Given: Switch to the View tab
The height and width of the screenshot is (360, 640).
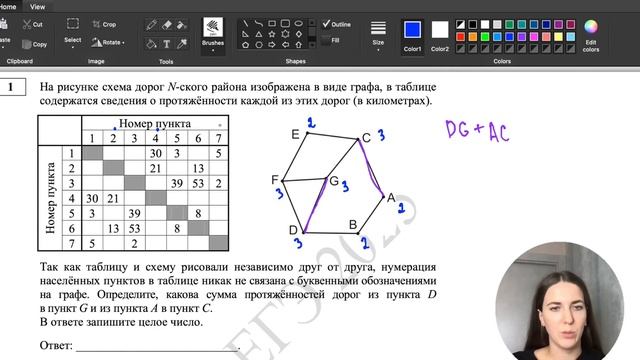Looking at the screenshot, I should click(x=37, y=7).
